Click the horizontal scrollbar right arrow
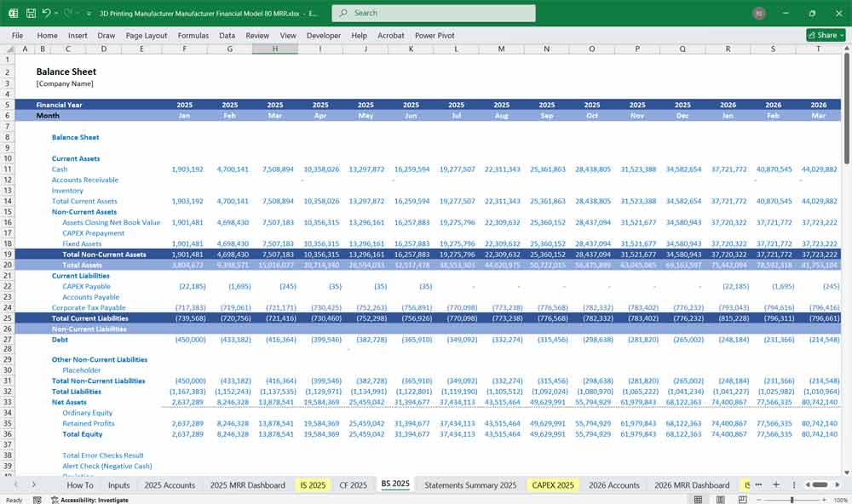 coord(838,484)
